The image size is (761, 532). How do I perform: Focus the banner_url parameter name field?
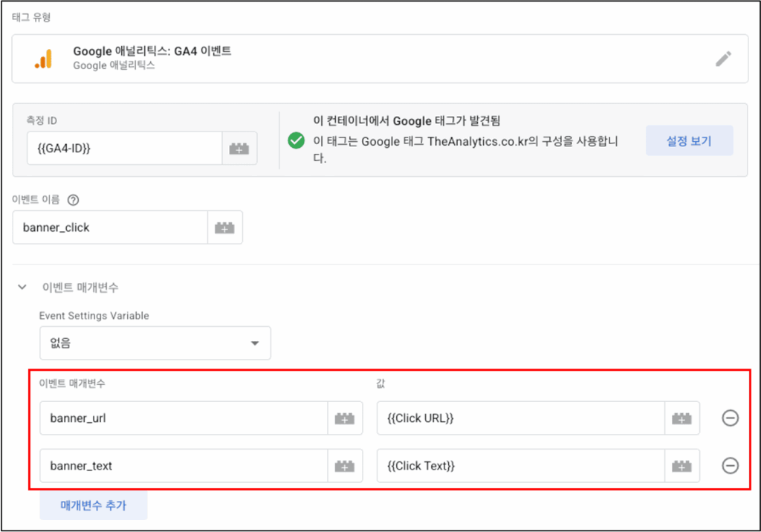coord(184,418)
